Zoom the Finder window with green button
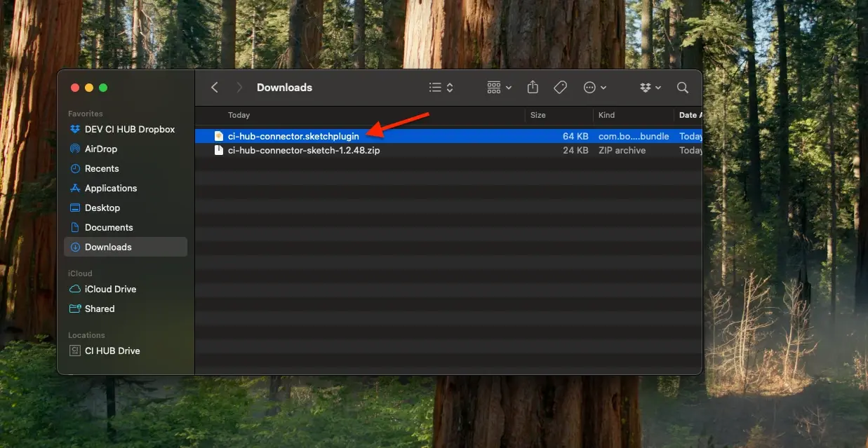Screen dimensions: 868x448 click(x=103, y=88)
